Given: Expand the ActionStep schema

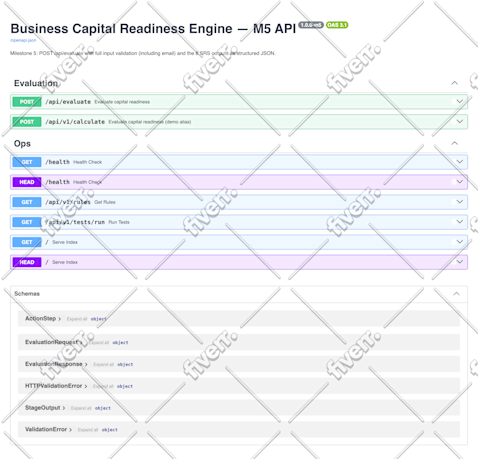Looking at the screenshot, I should [43, 319].
